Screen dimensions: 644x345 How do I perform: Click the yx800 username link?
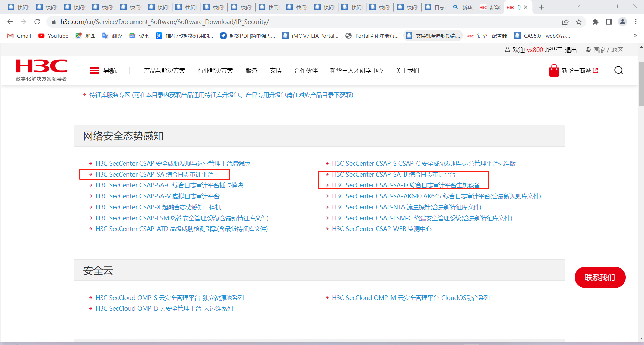point(535,50)
